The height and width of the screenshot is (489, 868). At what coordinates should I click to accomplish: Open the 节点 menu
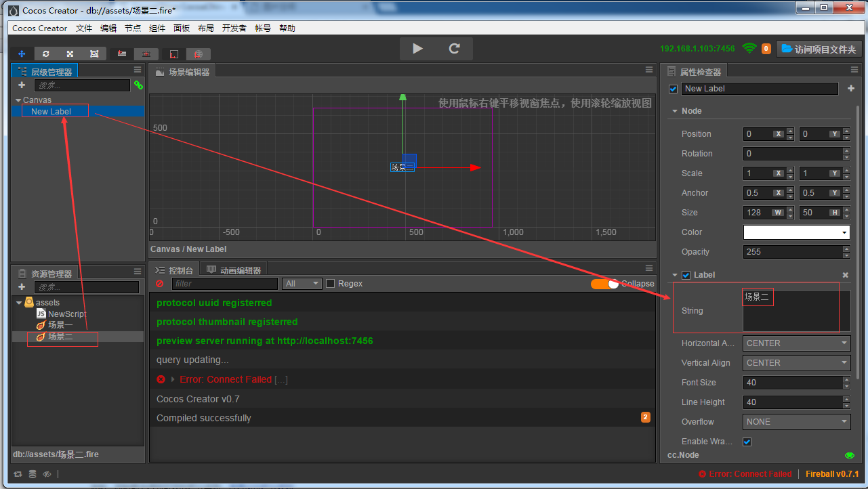(x=133, y=28)
